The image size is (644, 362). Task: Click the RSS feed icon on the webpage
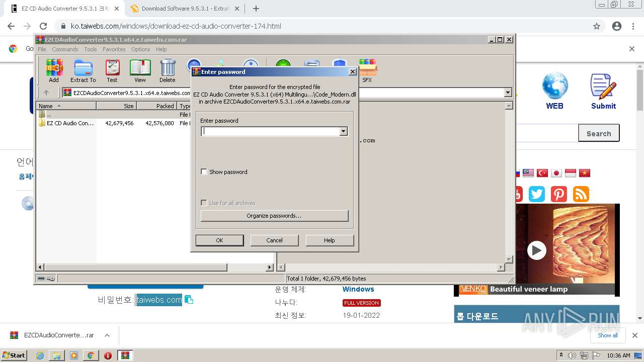coord(581,194)
